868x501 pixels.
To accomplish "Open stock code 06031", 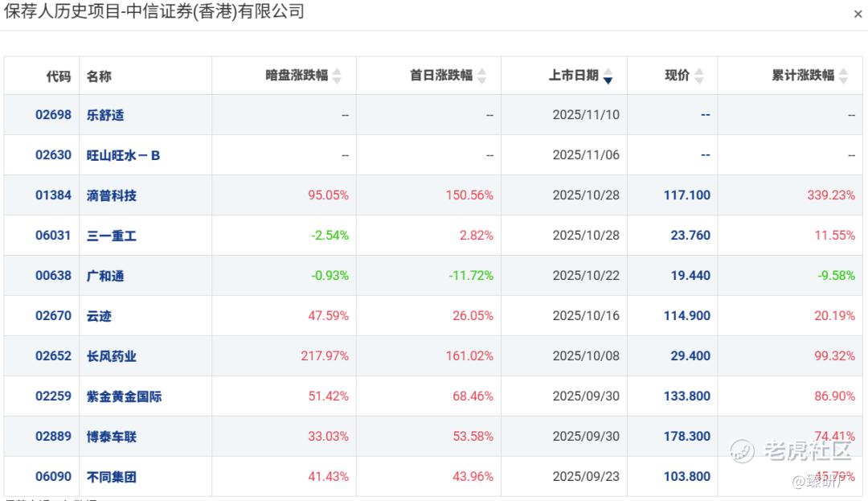I will 53,236.
